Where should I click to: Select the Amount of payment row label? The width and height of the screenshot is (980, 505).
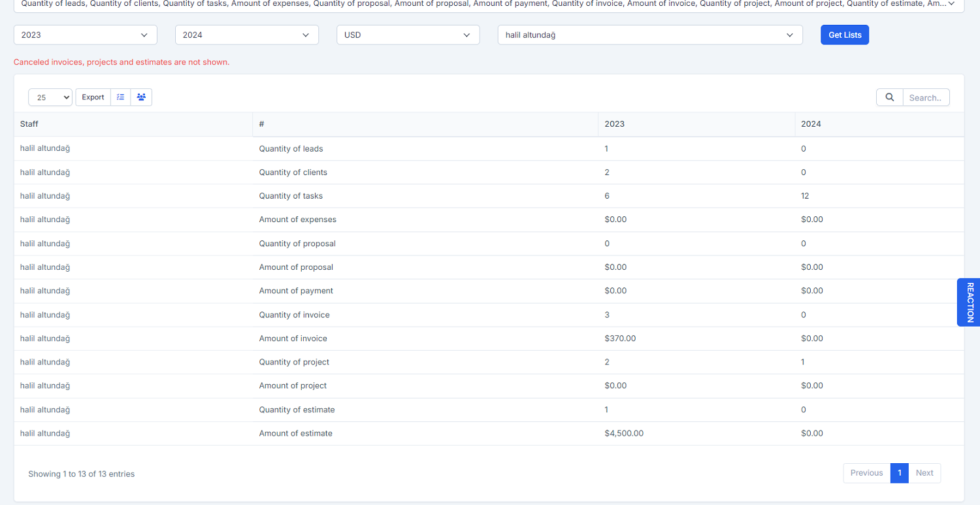point(296,291)
